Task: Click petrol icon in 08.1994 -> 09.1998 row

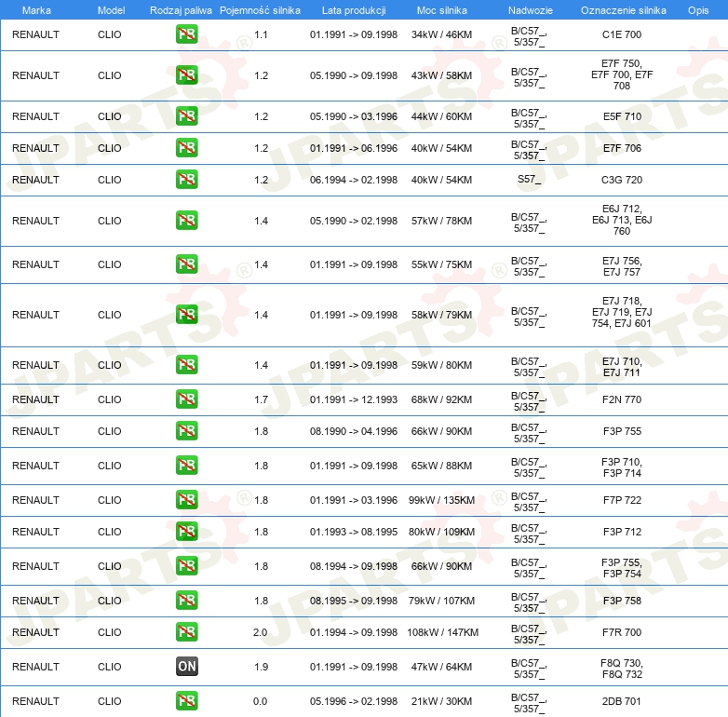Action: click(186, 566)
